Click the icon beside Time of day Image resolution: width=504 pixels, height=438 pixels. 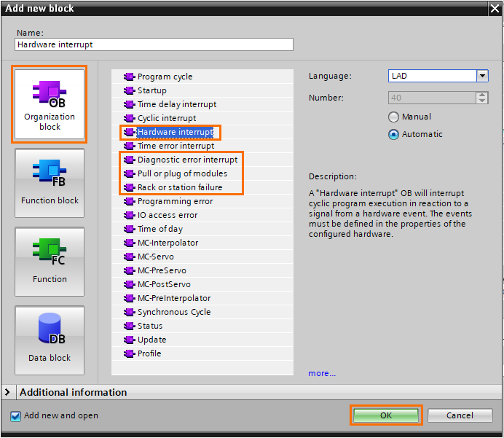[129, 229]
